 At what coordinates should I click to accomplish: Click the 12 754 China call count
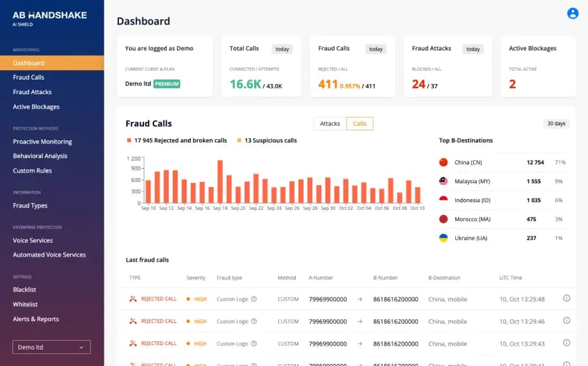535,162
